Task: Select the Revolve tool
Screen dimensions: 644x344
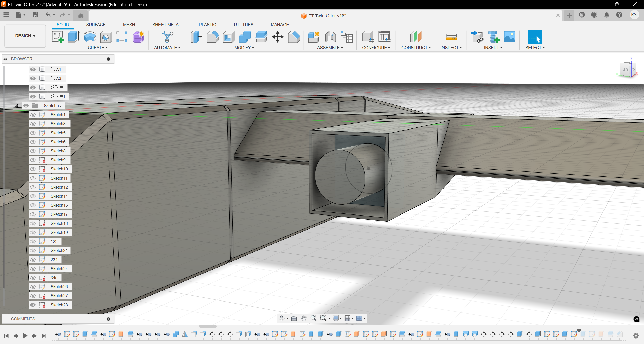Action: pyautogui.click(x=90, y=37)
